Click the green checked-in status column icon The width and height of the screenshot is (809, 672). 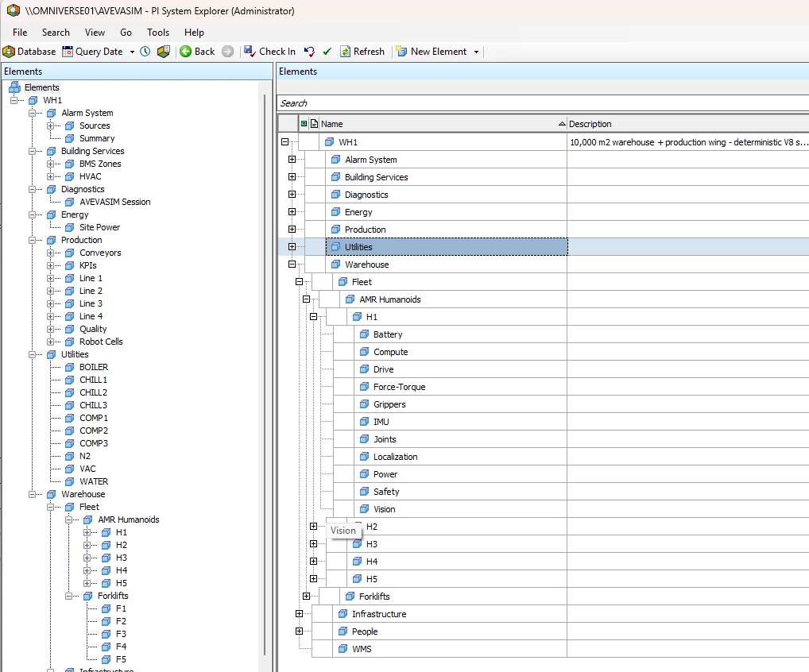pos(304,123)
